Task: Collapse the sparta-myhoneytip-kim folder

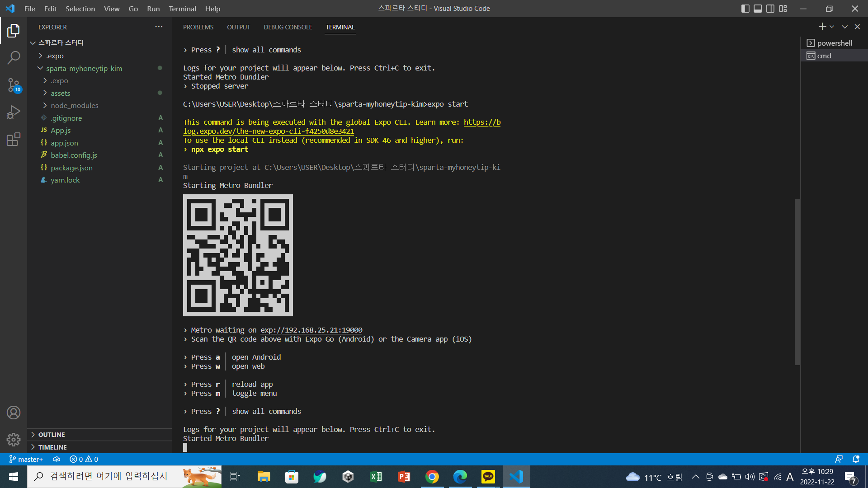Action: click(99, 68)
